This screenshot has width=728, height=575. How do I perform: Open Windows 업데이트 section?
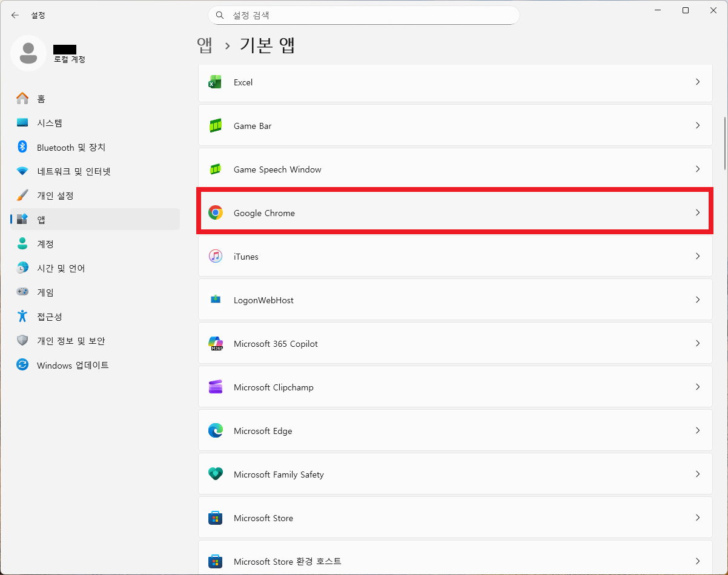point(95,364)
